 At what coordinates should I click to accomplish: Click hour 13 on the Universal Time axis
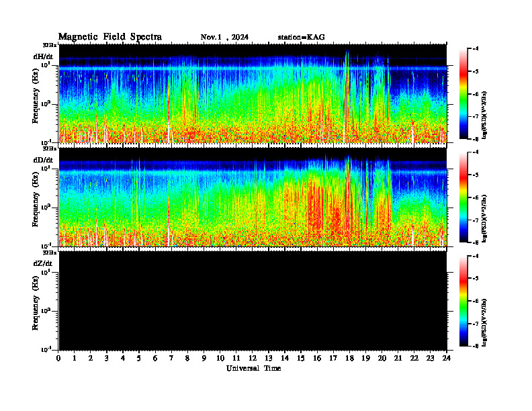click(x=269, y=359)
